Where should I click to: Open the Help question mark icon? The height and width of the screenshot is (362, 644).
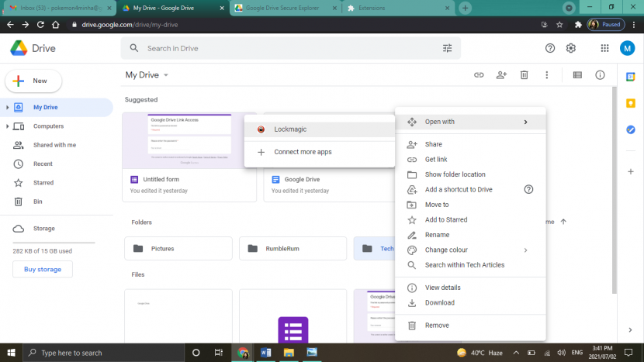click(549, 48)
